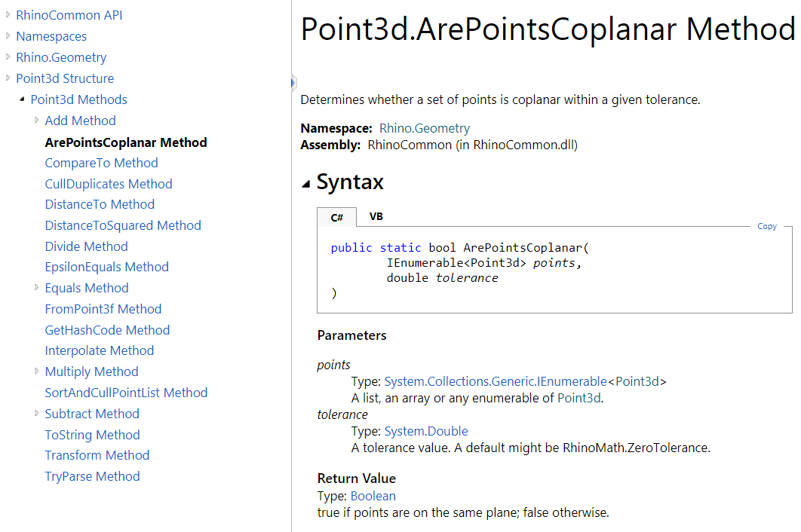Follow the System.Double type link
This screenshot has width=801, height=532.
(426, 431)
